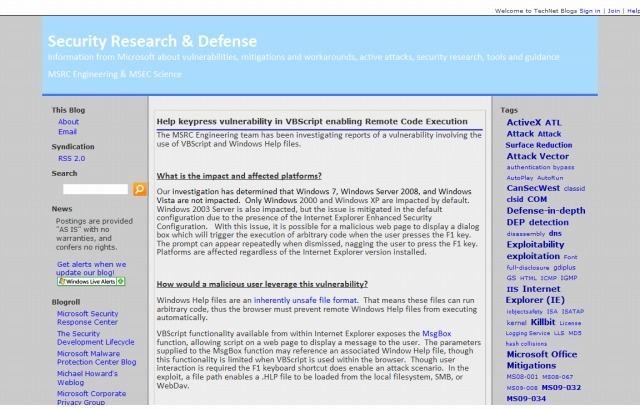The width and height of the screenshot is (640, 410).
Task: Click the orange search magnifier button
Action: [140, 189]
